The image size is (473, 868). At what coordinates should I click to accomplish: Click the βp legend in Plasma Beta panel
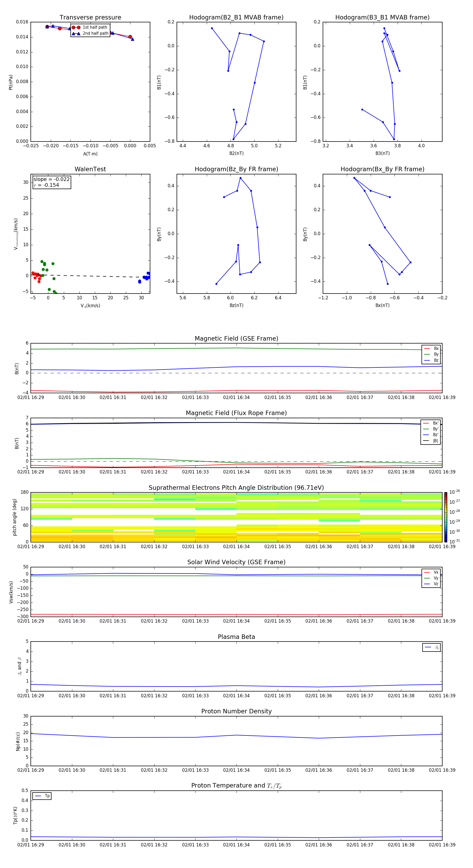click(x=431, y=647)
